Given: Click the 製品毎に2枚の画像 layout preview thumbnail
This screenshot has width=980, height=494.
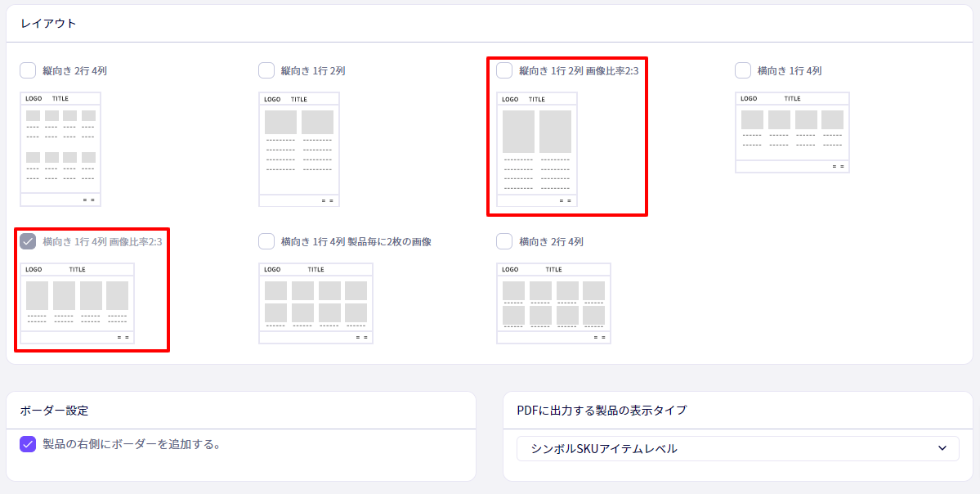Looking at the screenshot, I should 315,303.
